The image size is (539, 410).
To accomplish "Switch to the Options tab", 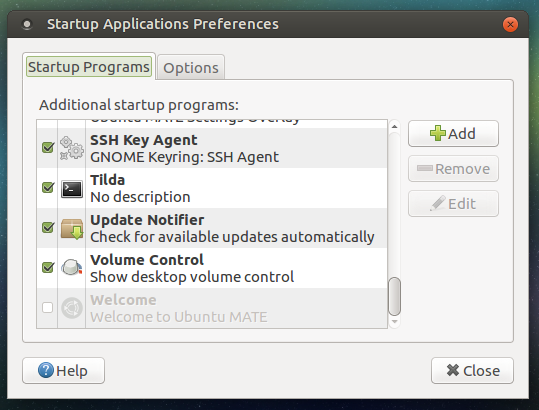I will click(191, 68).
